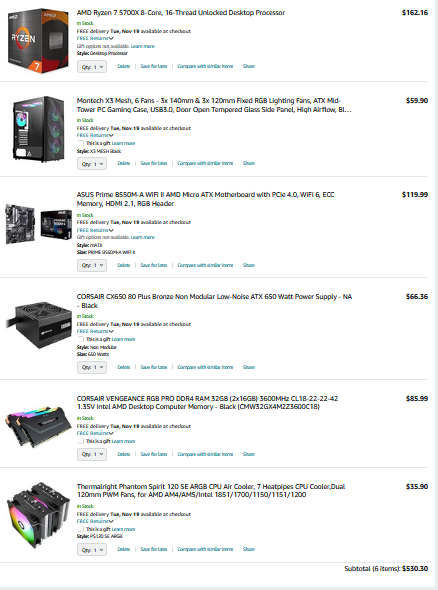Share the Corsair CX650 power supply
This screenshot has height=590, width=438.
tap(249, 367)
